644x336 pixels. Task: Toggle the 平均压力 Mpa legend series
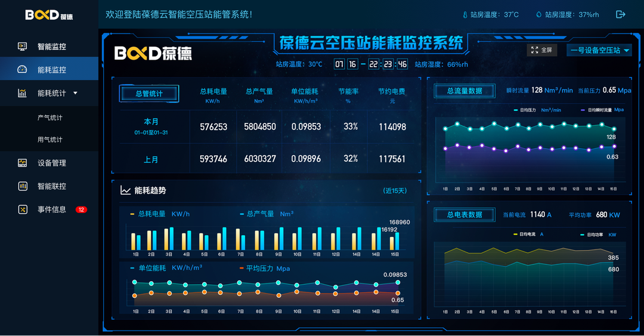[x=264, y=269]
